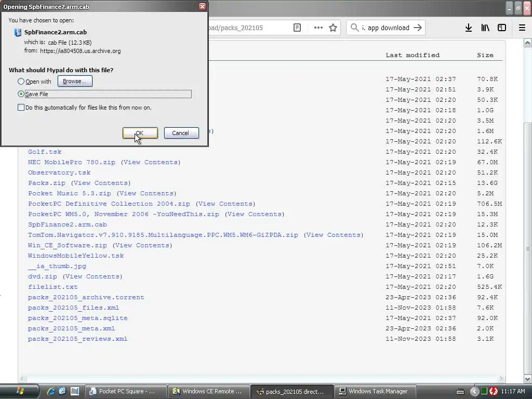This screenshot has height=399, width=532.
Task: Click horizontal scrollbar right arrow
Action: click(501, 378)
